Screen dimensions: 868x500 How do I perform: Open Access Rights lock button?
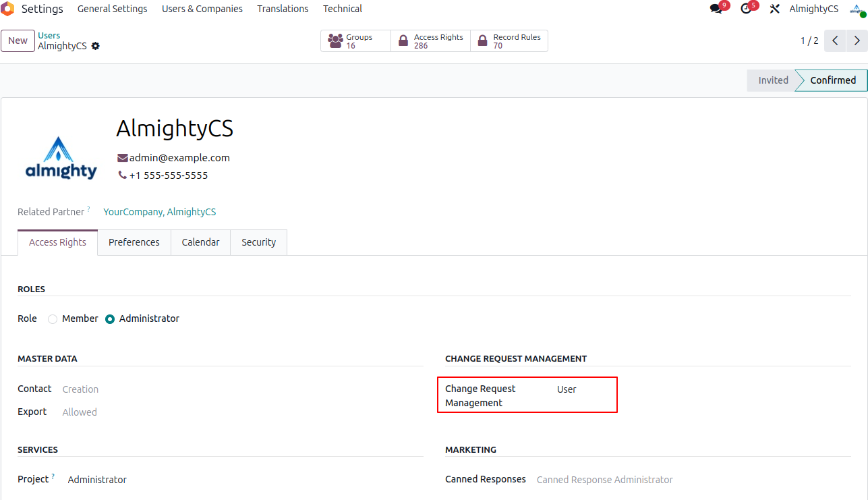coord(430,41)
